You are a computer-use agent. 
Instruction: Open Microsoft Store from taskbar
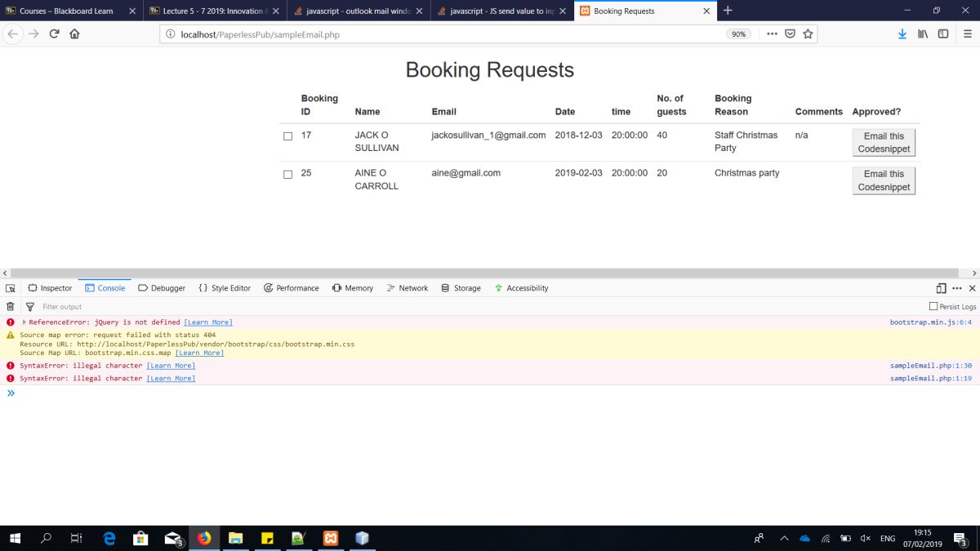pos(140,538)
